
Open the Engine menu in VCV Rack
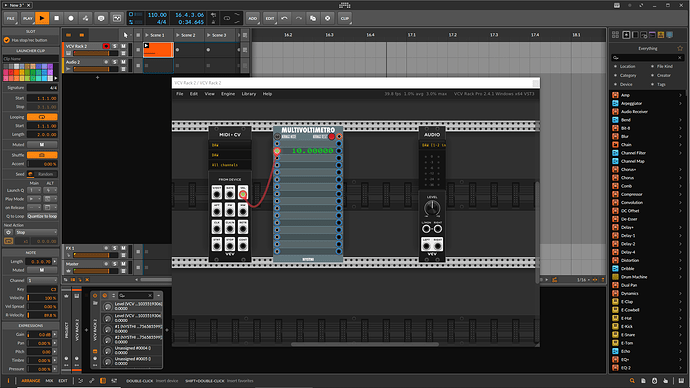click(x=228, y=94)
